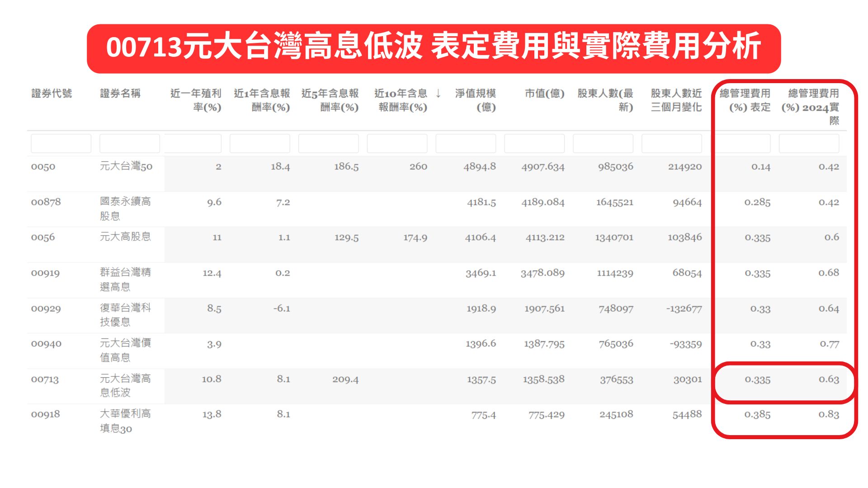Viewport: 868px width, 488px height.
Task: Click the 00918 大華優利高填息30 name
Action: (125, 421)
